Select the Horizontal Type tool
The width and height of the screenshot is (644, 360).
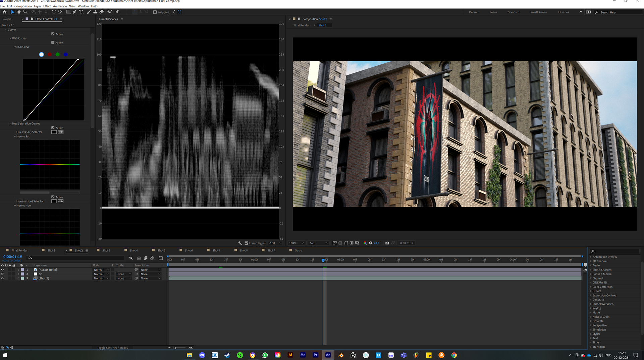[x=81, y=12]
